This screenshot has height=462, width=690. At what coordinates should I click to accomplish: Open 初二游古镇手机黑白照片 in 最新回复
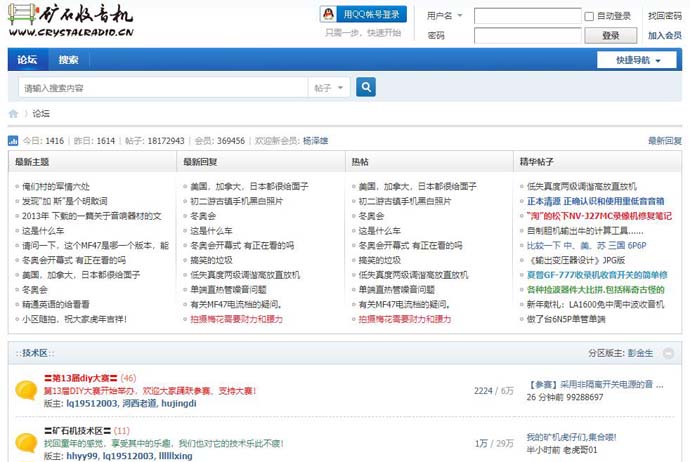tap(237, 201)
